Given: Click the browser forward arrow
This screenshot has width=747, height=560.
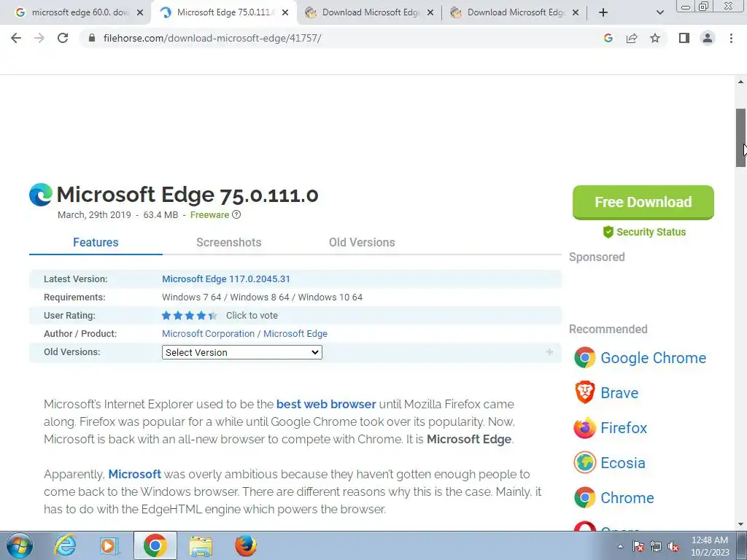Looking at the screenshot, I should [39, 38].
